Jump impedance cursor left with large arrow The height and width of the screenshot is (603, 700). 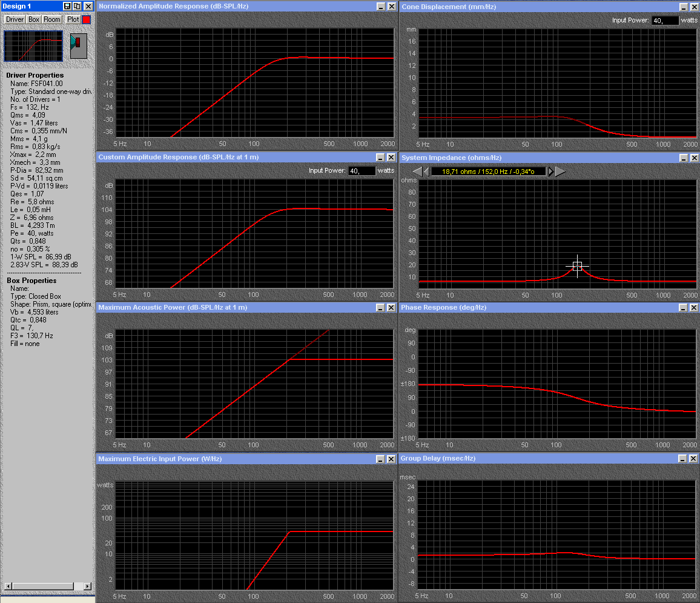pyautogui.click(x=417, y=172)
